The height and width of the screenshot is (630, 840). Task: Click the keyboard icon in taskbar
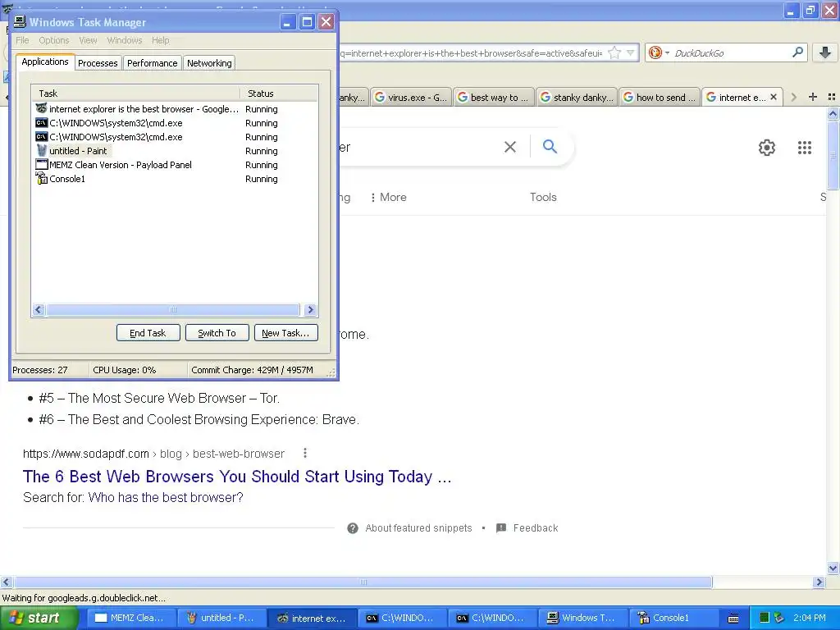[733, 619]
